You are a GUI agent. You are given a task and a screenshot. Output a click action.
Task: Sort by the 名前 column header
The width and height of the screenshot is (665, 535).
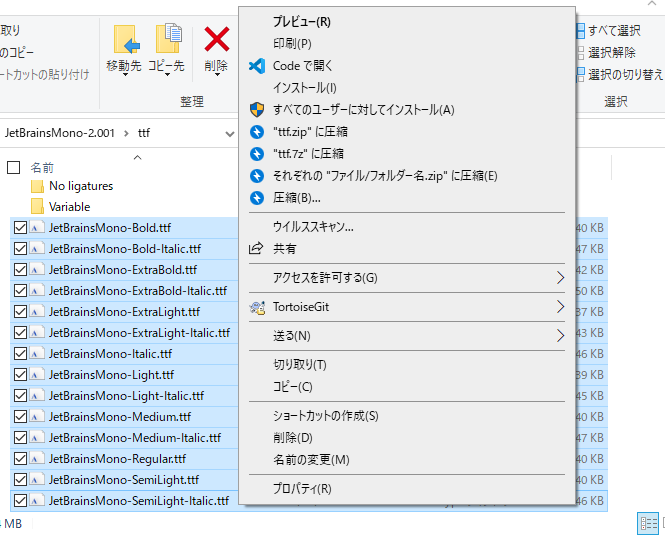tap(42, 168)
